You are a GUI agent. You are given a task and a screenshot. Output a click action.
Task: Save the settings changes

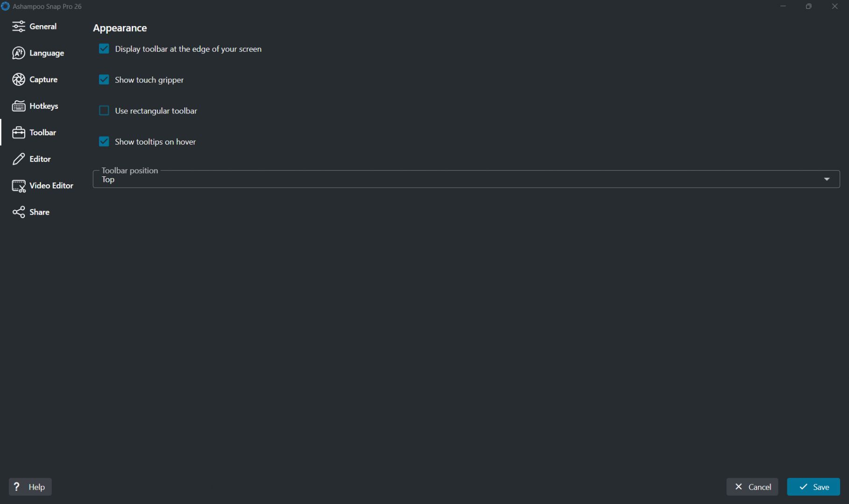coord(813,487)
